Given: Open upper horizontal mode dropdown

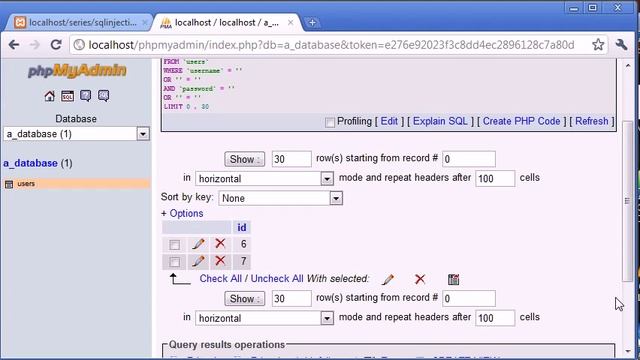Looking at the screenshot, I should (x=264, y=179).
